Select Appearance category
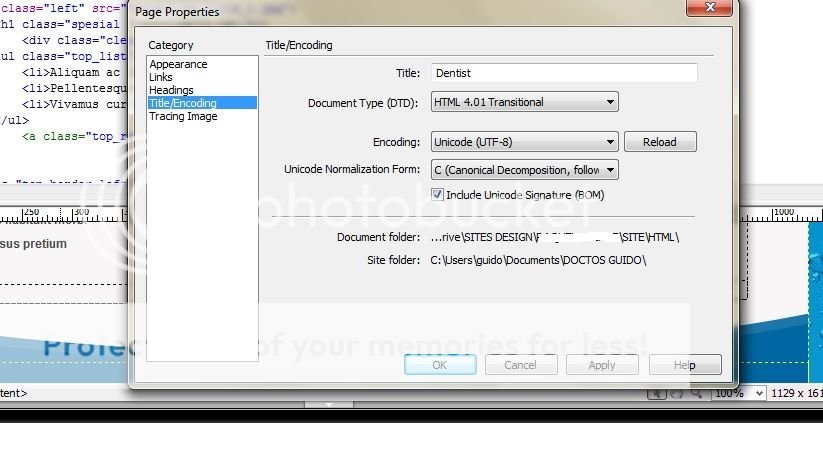Screen dimensions: 823x460 (178, 64)
